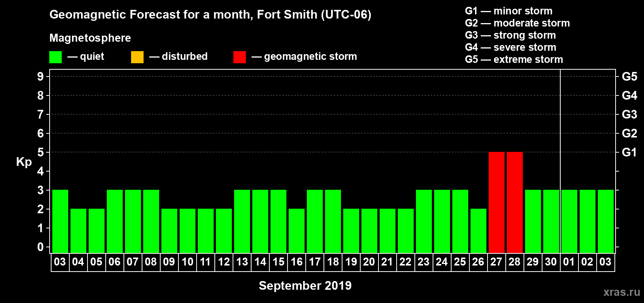
Task: Click the date label 13
Action: tap(242, 262)
